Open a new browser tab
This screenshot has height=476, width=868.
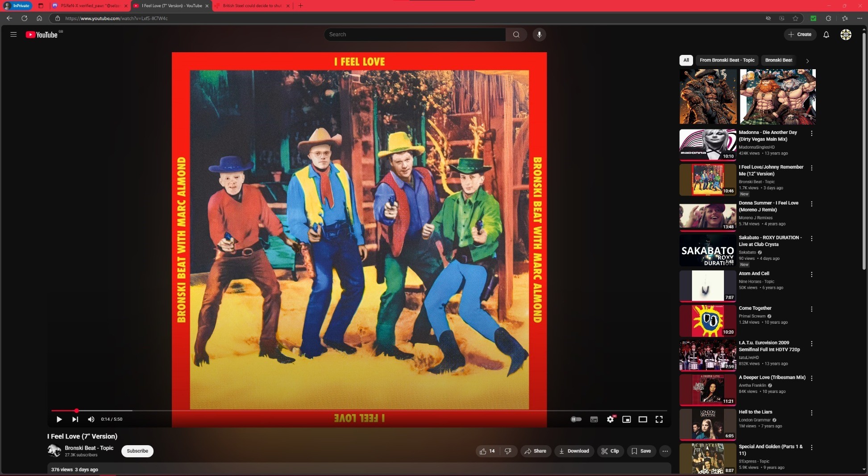click(x=300, y=6)
